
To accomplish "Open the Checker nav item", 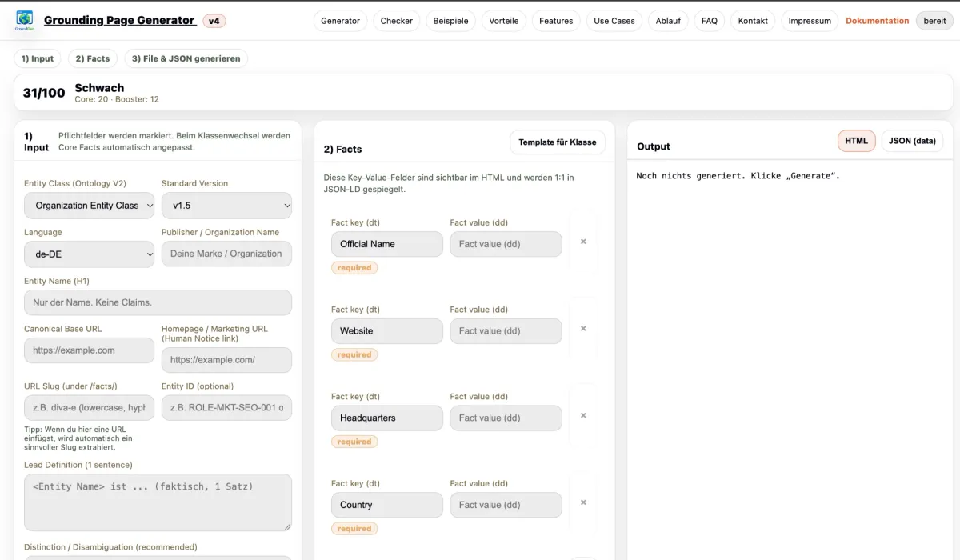I will pos(397,21).
